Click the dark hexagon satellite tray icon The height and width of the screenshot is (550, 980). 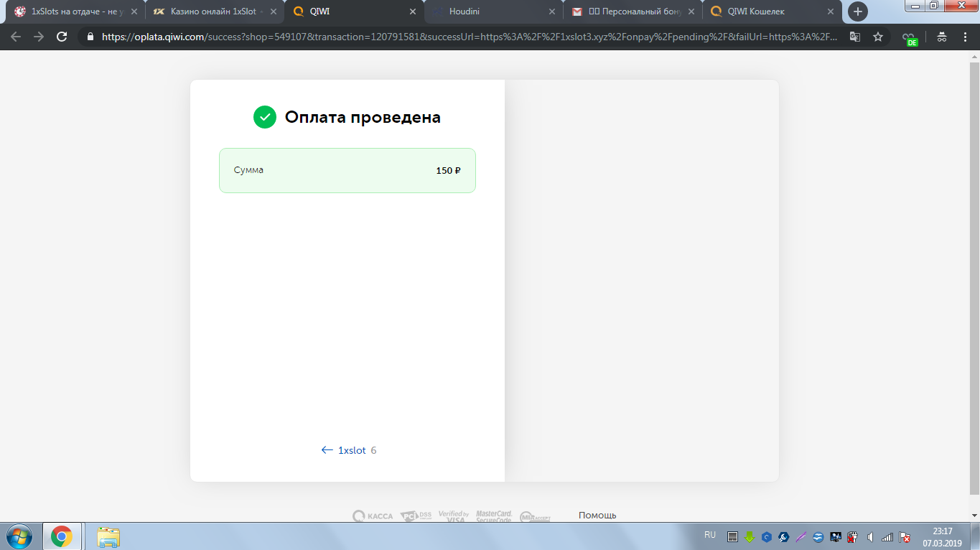(784, 536)
